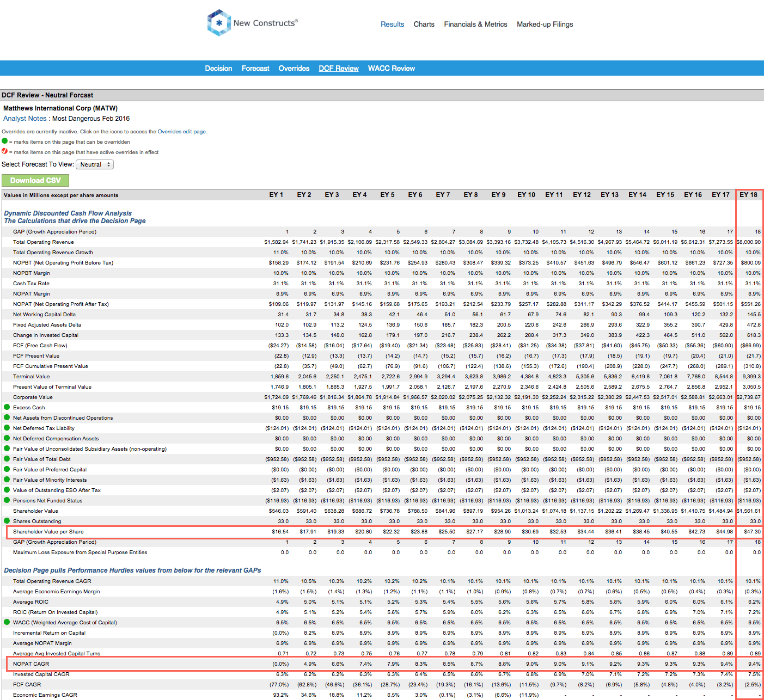Click override icon for WACC row

[7, 622]
